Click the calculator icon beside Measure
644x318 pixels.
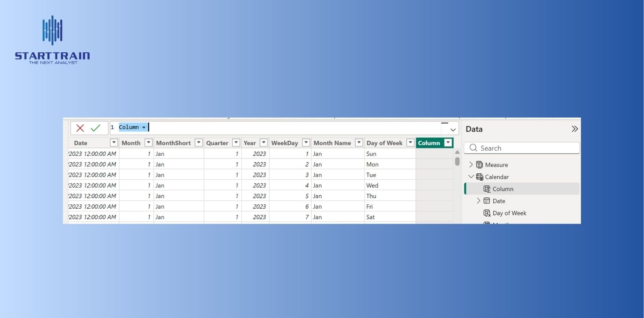click(x=480, y=164)
